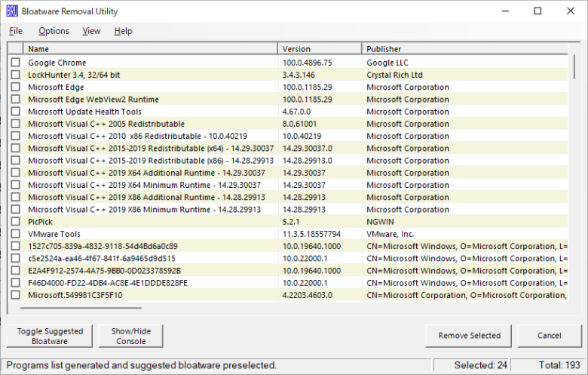Check Visual C++ 2010 x86 Redistributable checkbox
Image resolution: width=588 pixels, height=375 pixels.
[x=15, y=136]
